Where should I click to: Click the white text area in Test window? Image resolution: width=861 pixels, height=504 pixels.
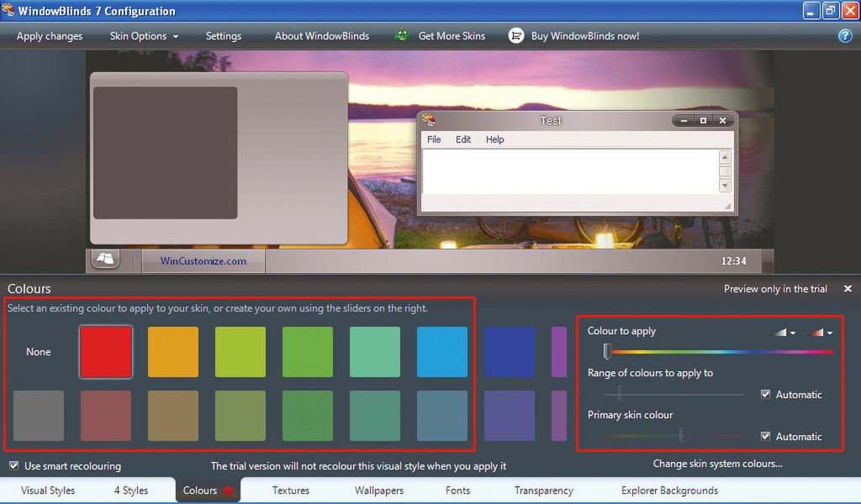point(570,171)
